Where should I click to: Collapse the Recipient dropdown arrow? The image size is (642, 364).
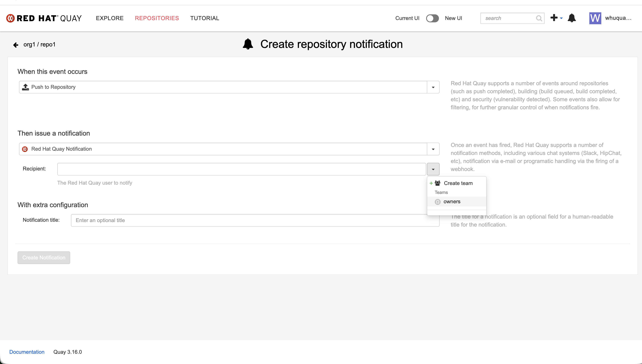(433, 169)
